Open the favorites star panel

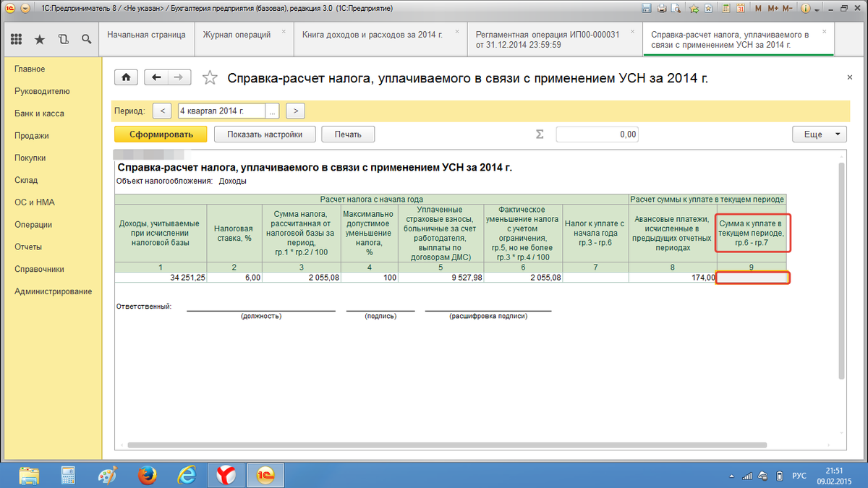pos(40,39)
